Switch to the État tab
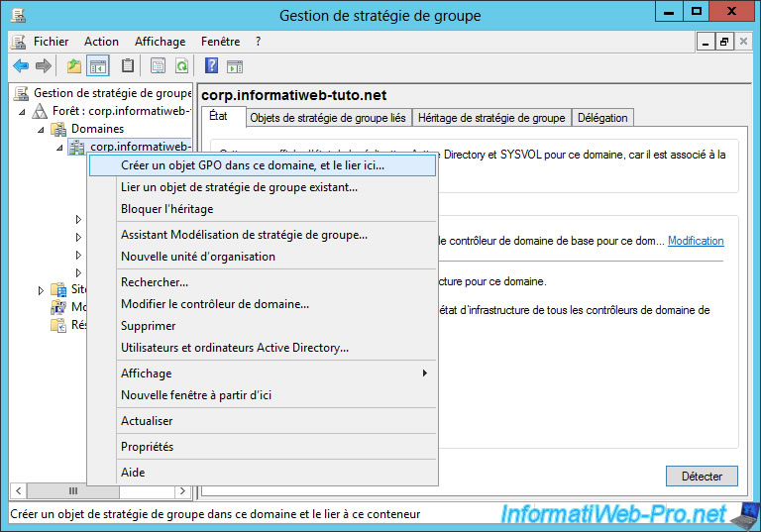 tap(222, 117)
